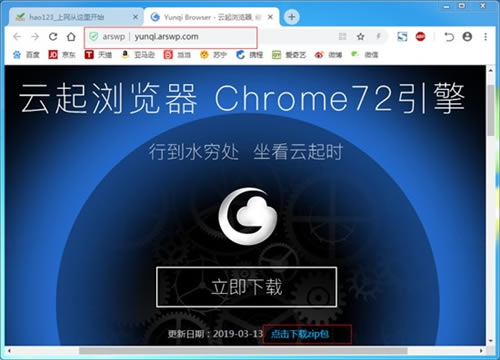Click the undo closed tab icon
The width and height of the screenshot is (500, 360).
(x=449, y=36)
